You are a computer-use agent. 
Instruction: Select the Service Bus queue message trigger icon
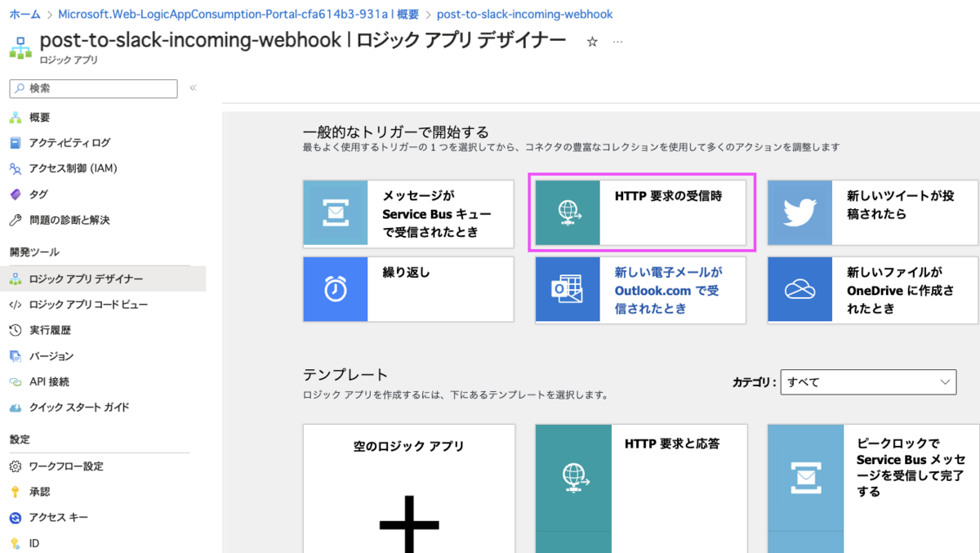point(335,213)
